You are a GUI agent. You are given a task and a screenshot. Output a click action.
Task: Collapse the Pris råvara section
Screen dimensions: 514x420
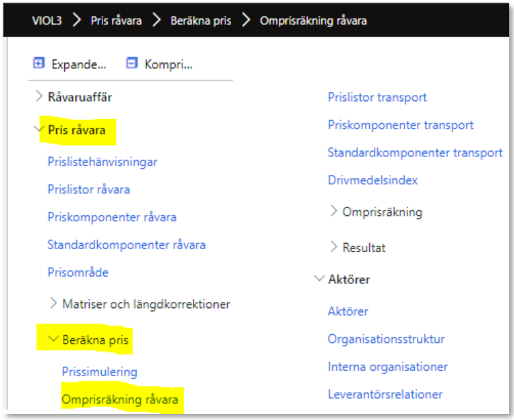[x=39, y=130]
